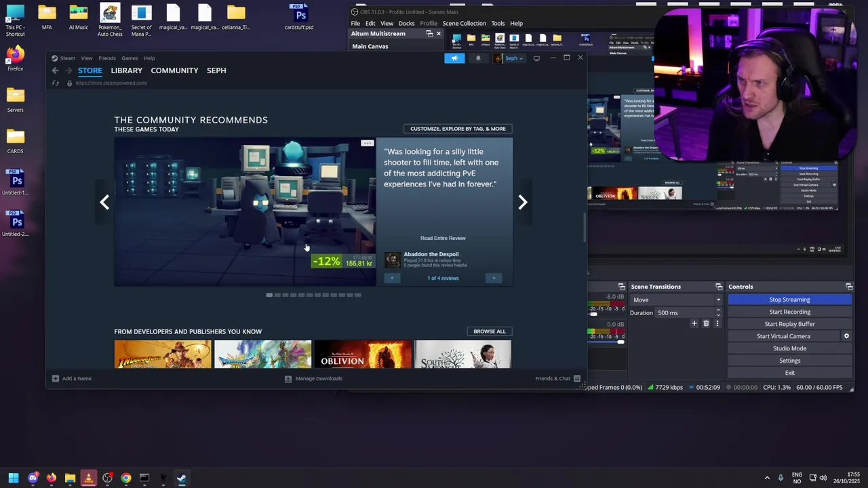Open Steam's View menu

coord(87,58)
